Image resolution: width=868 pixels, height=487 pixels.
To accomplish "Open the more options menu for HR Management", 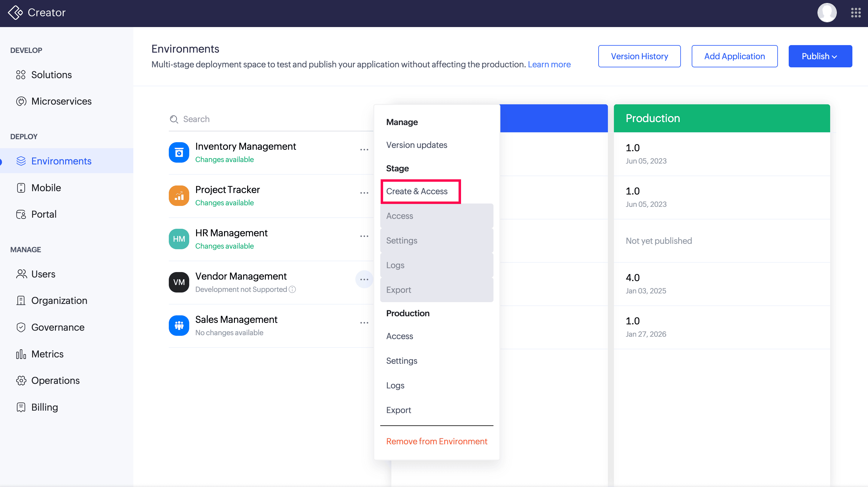I will (x=364, y=236).
